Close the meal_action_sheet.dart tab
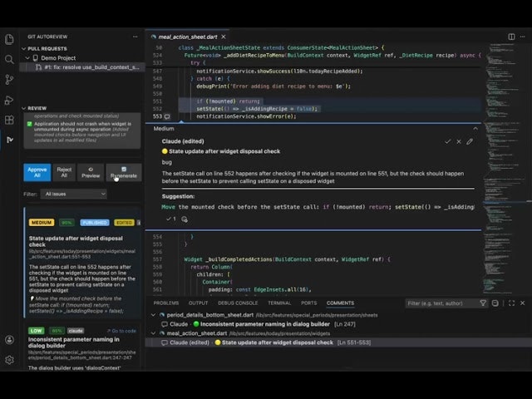Screen dimensions: 532x399 224,37
